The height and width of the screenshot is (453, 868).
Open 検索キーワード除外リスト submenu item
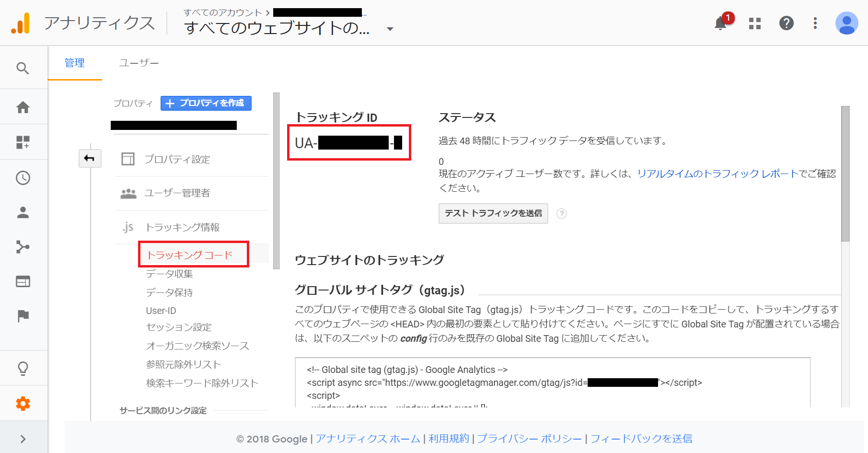pyautogui.click(x=202, y=383)
